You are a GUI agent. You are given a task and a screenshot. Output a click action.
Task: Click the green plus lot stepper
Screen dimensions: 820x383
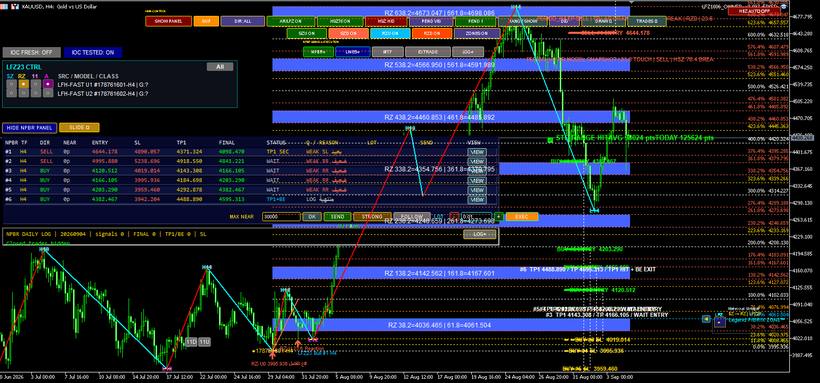pyautogui.click(x=499, y=217)
